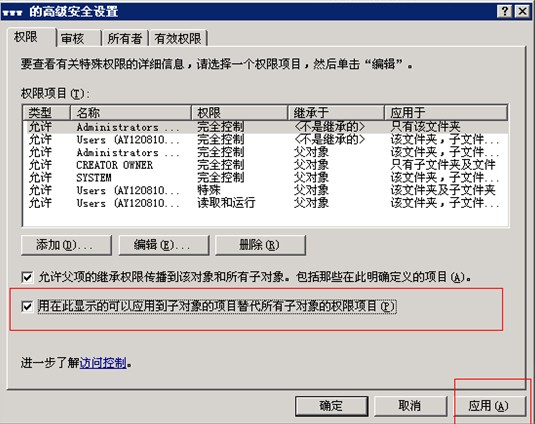535x424 pixels.
Task: Select the Administrators 只有该文件夹 entry
Action: [x=265, y=127]
